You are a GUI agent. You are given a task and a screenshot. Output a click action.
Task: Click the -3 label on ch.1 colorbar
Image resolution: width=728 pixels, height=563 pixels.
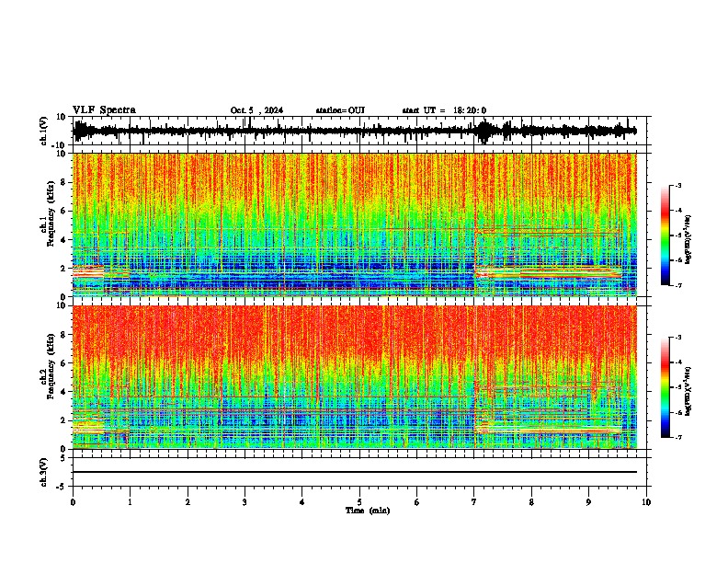[678, 185]
